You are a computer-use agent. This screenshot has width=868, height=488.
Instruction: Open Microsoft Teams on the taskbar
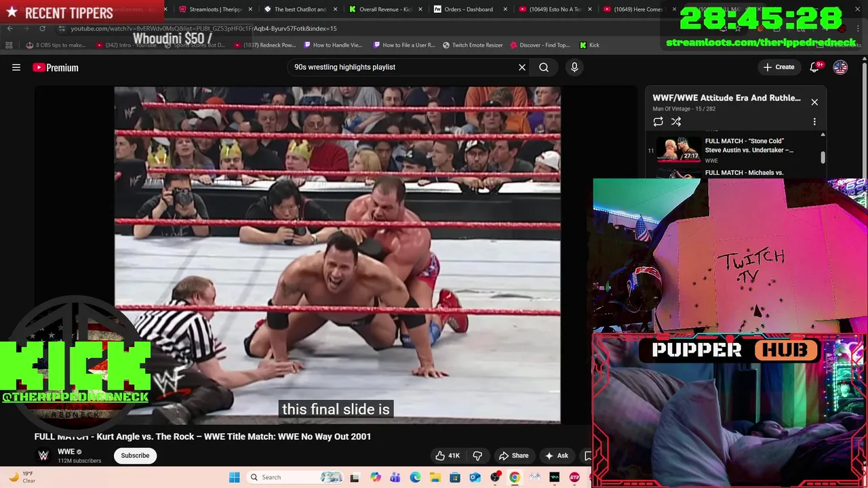tap(395, 477)
